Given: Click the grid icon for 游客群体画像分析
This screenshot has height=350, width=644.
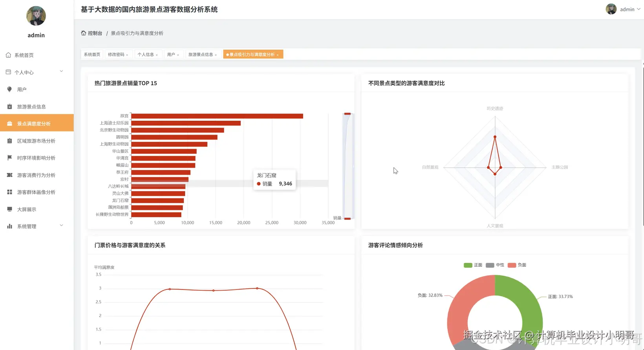Looking at the screenshot, I should click(9, 192).
